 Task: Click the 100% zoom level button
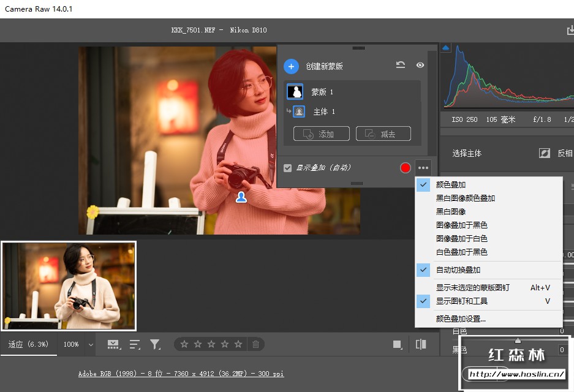(x=71, y=344)
